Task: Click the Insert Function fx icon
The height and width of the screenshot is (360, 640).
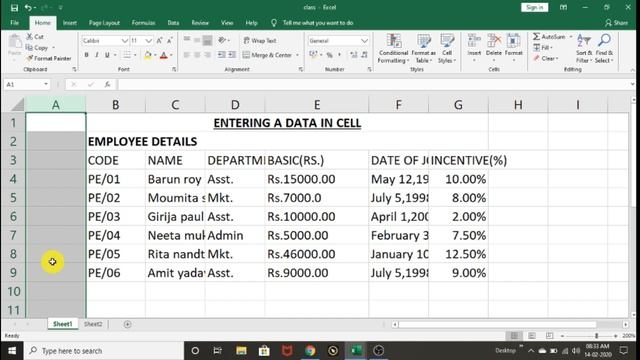Action: (x=107, y=84)
